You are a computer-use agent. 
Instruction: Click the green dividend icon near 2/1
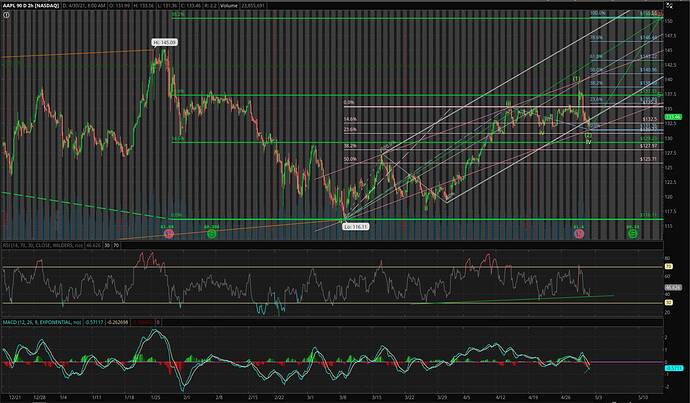click(x=211, y=232)
